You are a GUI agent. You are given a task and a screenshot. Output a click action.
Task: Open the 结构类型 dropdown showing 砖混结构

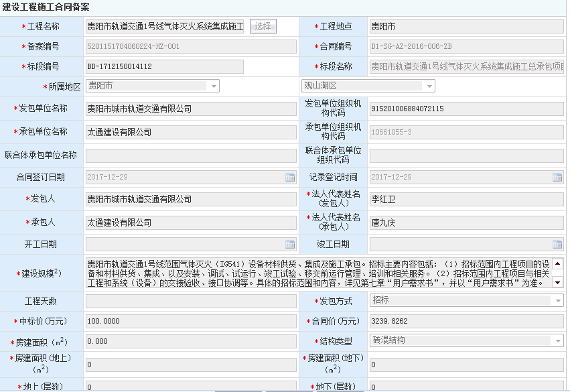point(557,340)
